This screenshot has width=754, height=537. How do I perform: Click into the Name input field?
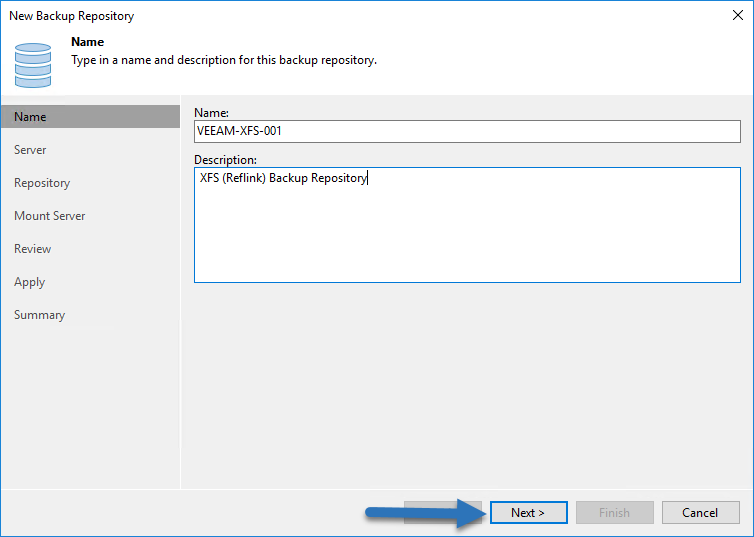(467, 131)
